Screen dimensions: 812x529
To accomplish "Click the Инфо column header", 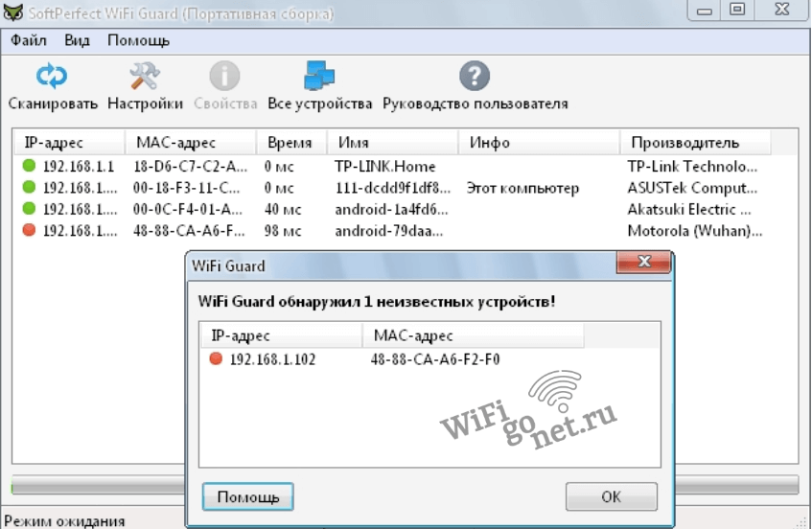I will [539, 143].
